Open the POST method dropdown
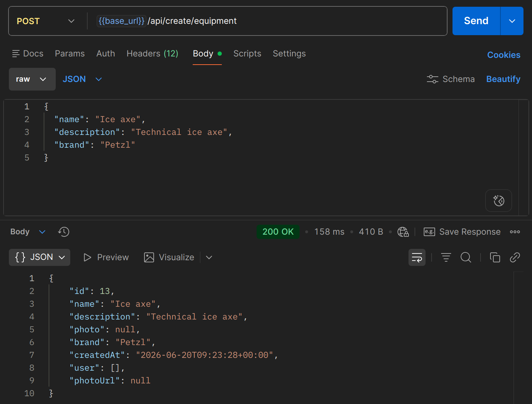Screen dimensions: 532x404 click(46, 21)
